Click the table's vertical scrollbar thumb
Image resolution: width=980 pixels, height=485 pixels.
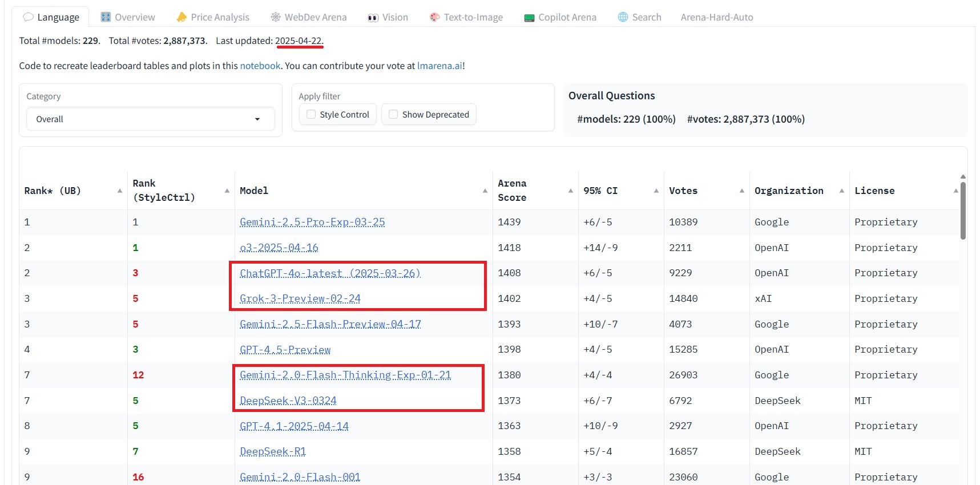click(963, 211)
